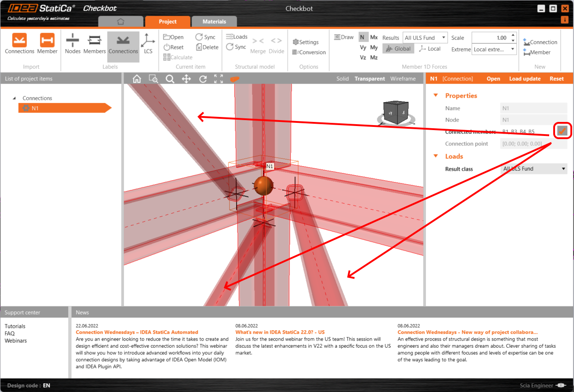Click the Load update button
Image resolution: width=574 pixels, height=392 pixels.
pyautogui.click(x=525, y=79)
